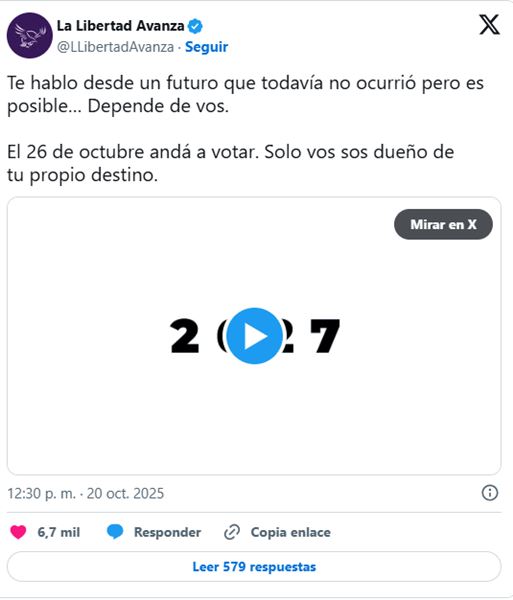This screenshot has height=600, width=513.
Task: Read the 579 replies
Action: click(x=254, y=566)
